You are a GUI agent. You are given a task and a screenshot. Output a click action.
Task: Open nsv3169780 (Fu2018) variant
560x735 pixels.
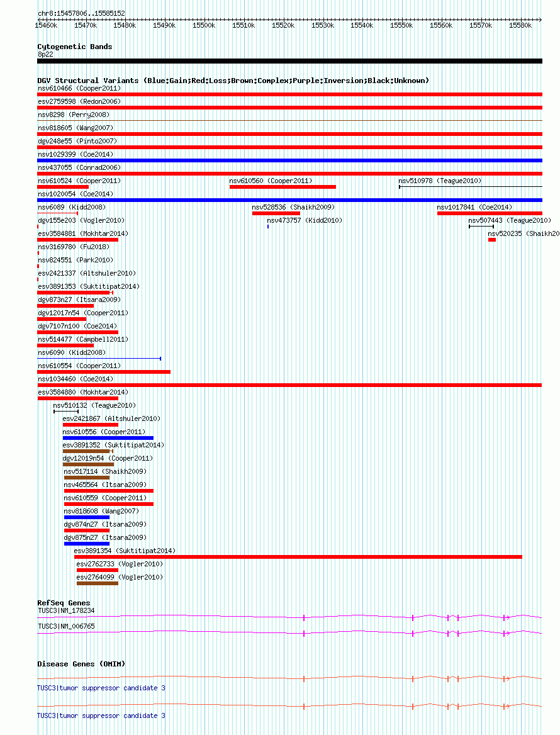tap(74, 247)
